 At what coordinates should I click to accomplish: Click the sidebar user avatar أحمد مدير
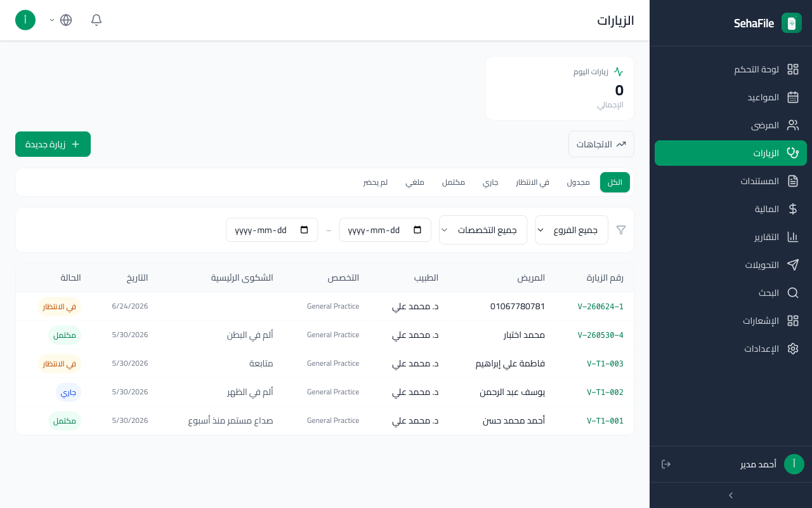(794, 464)
